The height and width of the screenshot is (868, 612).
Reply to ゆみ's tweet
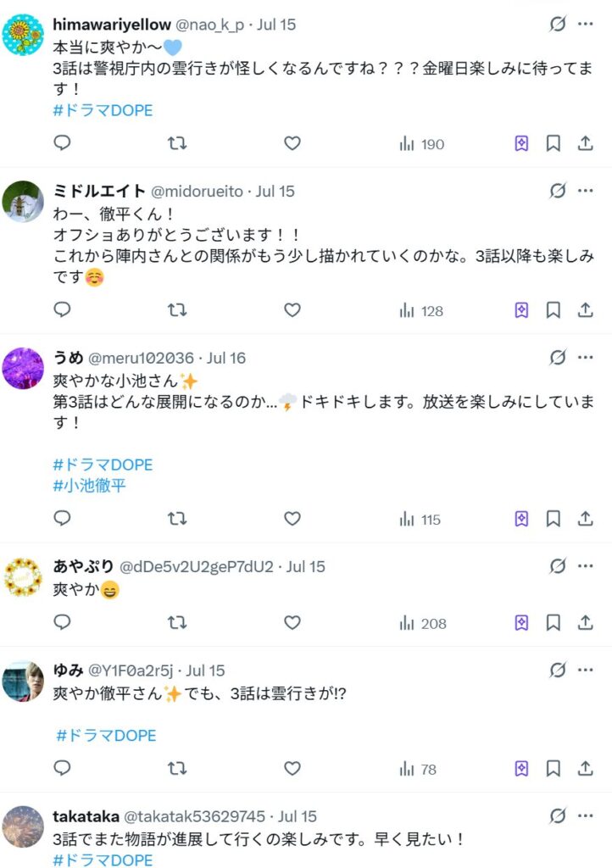click(62, 769)
